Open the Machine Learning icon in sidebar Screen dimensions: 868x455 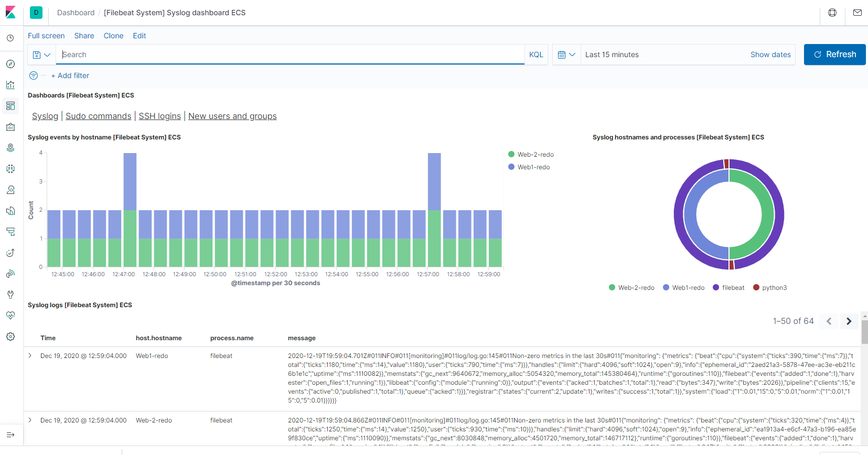point(10,169)
